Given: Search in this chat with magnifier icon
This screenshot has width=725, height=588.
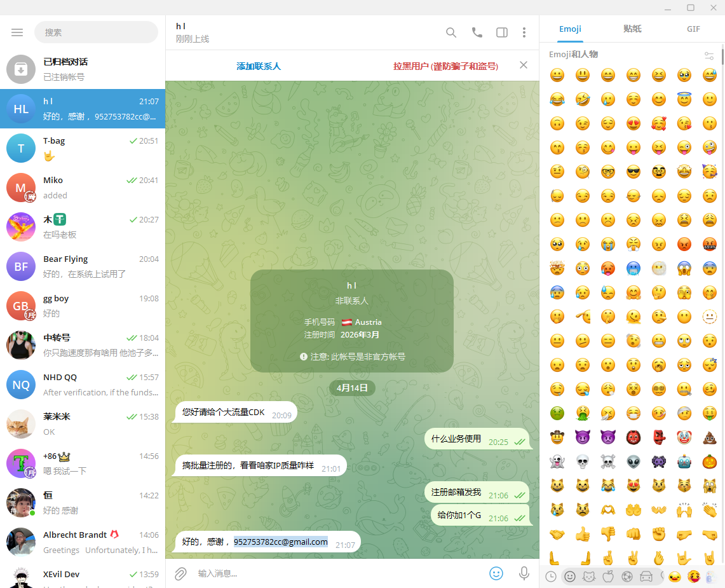Looking at the screenshot, I should point(451,32).
